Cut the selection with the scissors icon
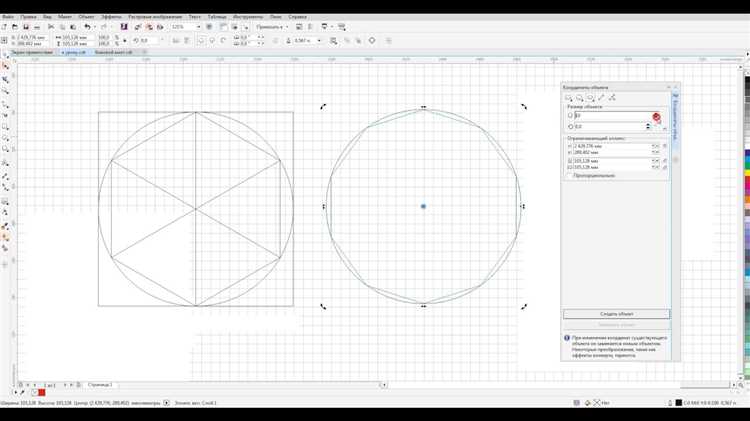750x421 pixels. 51,27
